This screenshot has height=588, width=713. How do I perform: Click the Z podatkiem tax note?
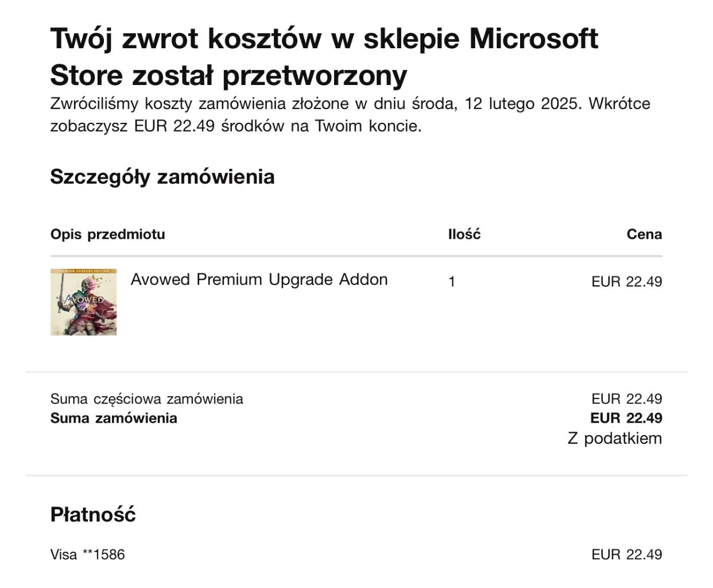[x=614, y=439]
